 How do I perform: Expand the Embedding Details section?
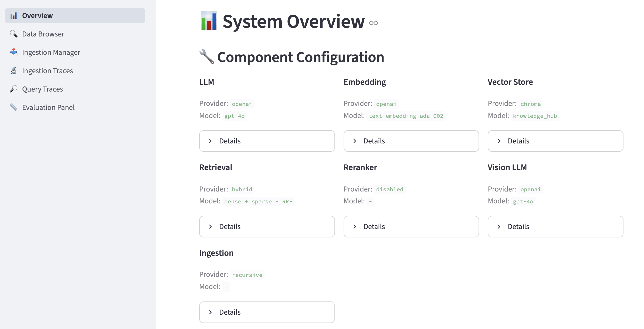[411, 141]
